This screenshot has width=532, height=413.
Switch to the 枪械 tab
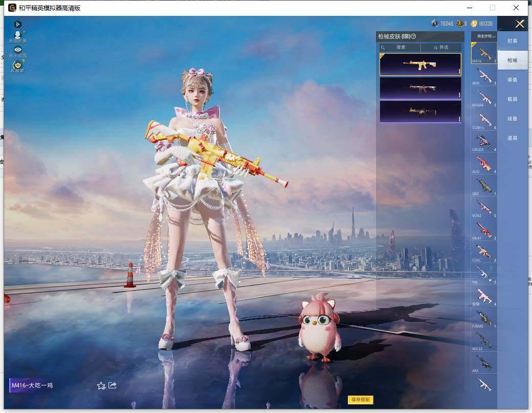513,60
